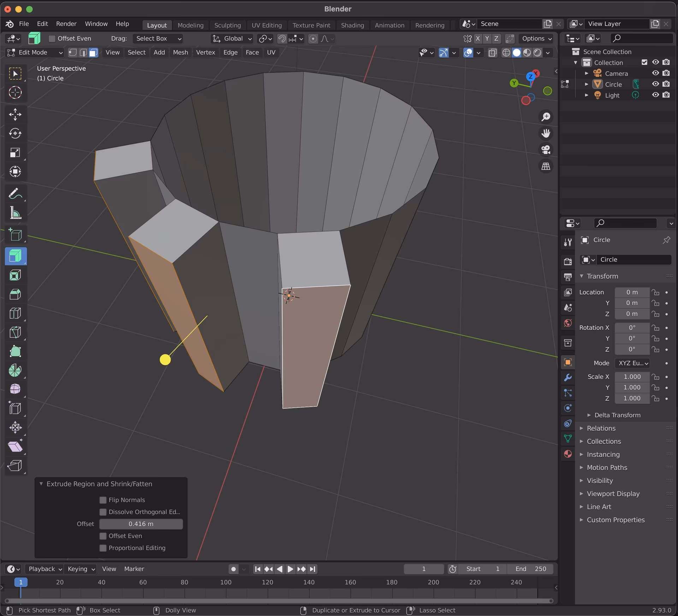The image size is (678, 616).
Task: Switch to vertex select mode
Action: pos(73,53)
